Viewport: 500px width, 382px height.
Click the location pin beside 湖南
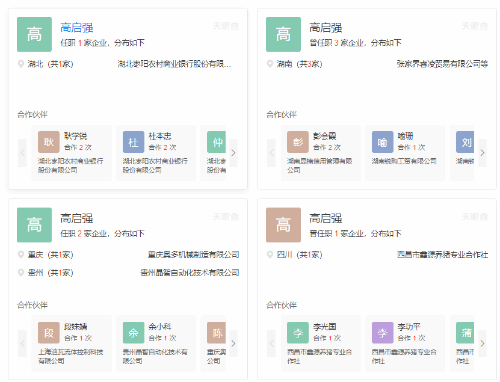270,64
